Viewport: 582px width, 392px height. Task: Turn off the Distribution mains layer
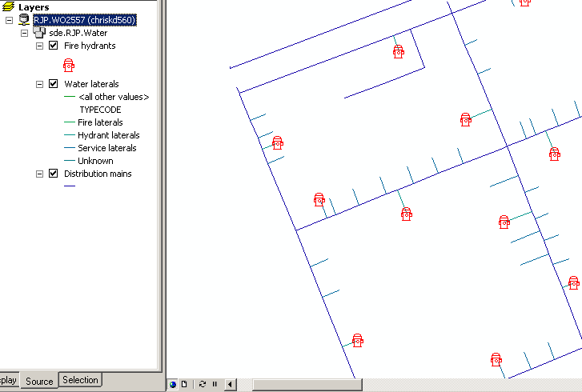[54, 174]
